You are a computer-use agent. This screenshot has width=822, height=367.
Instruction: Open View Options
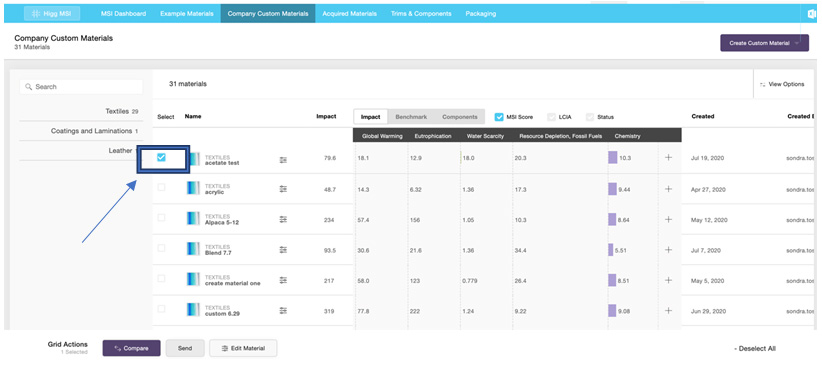pos(782,84)
